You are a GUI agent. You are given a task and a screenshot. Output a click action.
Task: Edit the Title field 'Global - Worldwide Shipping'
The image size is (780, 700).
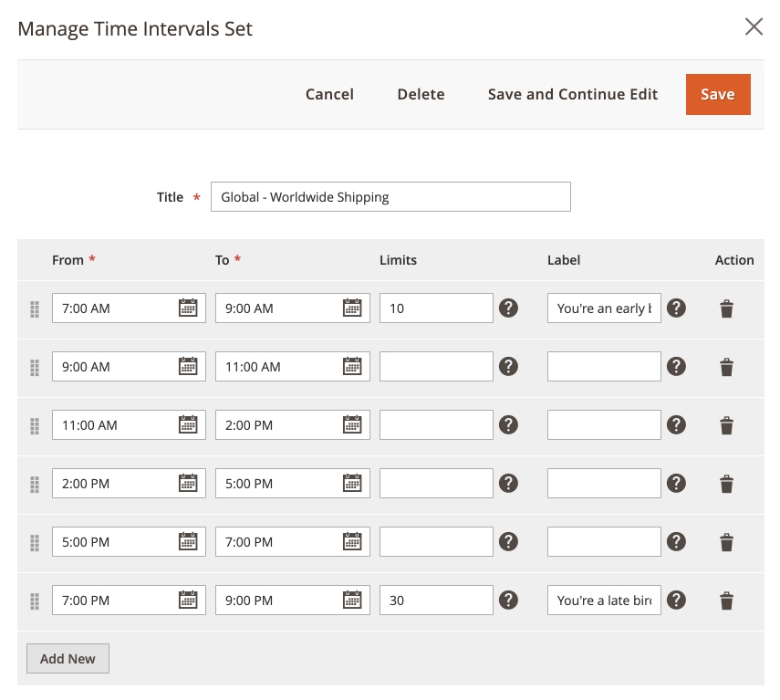click(390, 197)
